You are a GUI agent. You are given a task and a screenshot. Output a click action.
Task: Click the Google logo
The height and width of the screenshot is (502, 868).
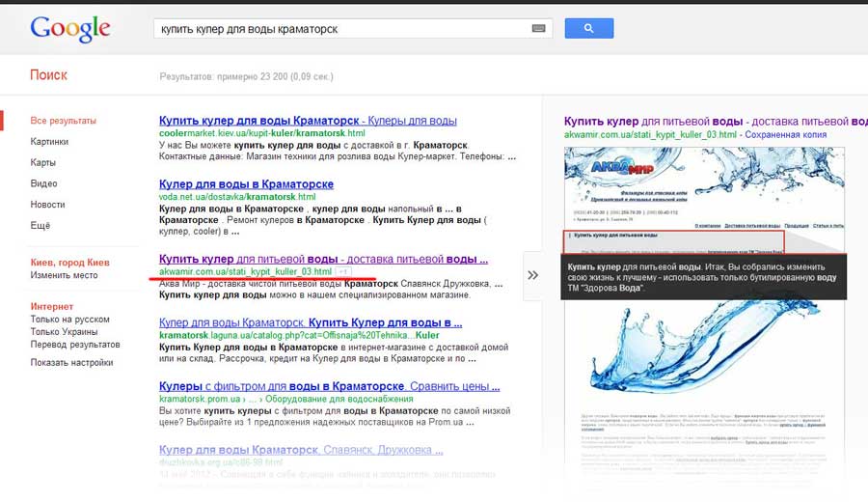click(x=70, y=29)
